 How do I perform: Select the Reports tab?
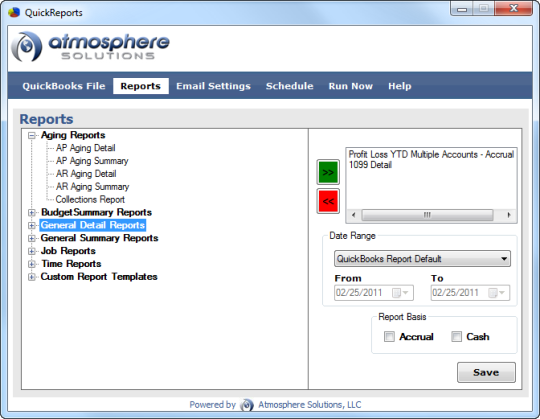pyautogui.click(x=141, y=86)
